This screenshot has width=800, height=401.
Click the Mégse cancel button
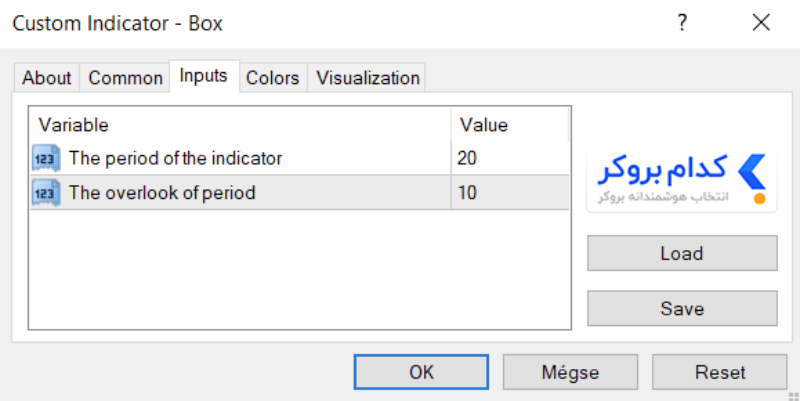[x=570, y=372]
